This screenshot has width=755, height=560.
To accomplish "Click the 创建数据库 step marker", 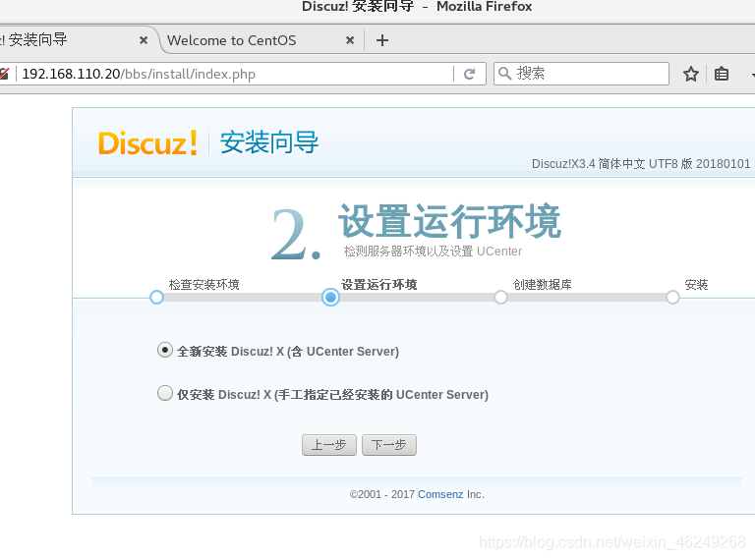I will click(500, 298).
